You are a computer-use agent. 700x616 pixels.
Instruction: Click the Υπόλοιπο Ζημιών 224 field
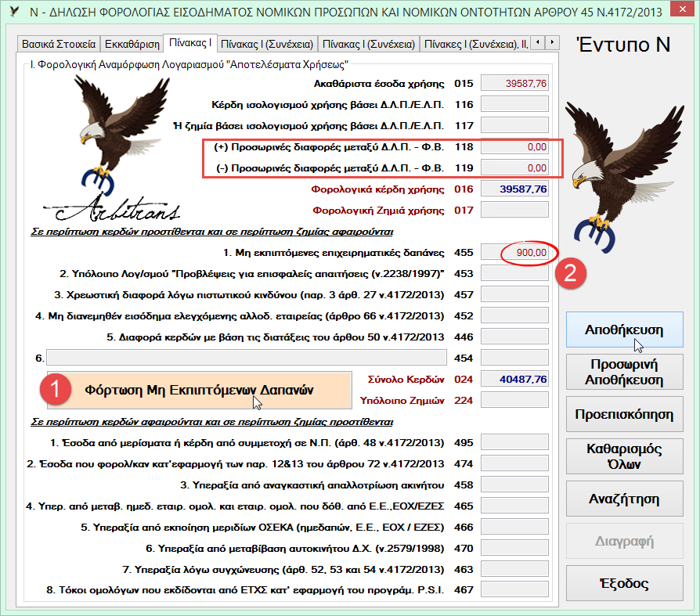pyautogui.click(x=514, y=400)
